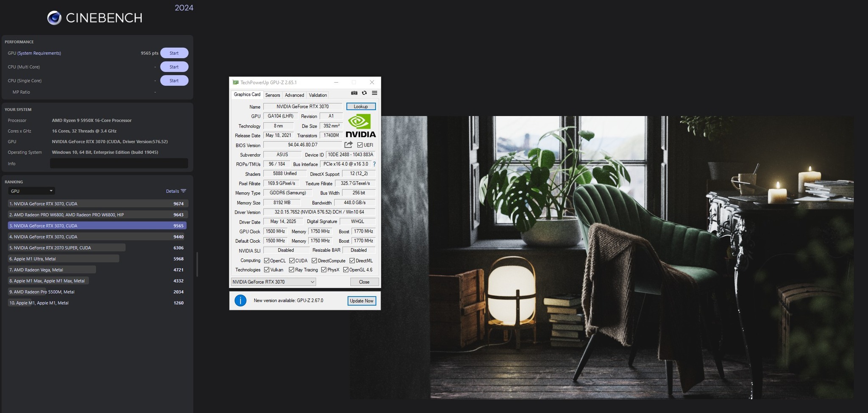
Task: Click the Resizable BAR Disabled field
Action: [359, 250]
